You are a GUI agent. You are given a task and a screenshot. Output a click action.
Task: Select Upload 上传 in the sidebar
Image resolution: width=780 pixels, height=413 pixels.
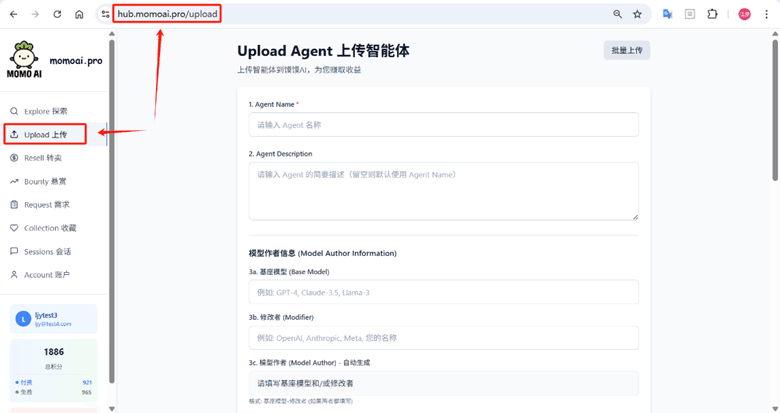coord(45,134)
